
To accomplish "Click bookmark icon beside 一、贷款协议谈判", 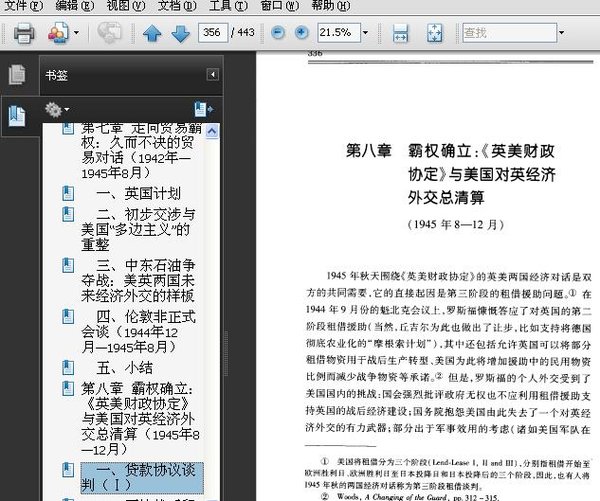I will (68, 470).
